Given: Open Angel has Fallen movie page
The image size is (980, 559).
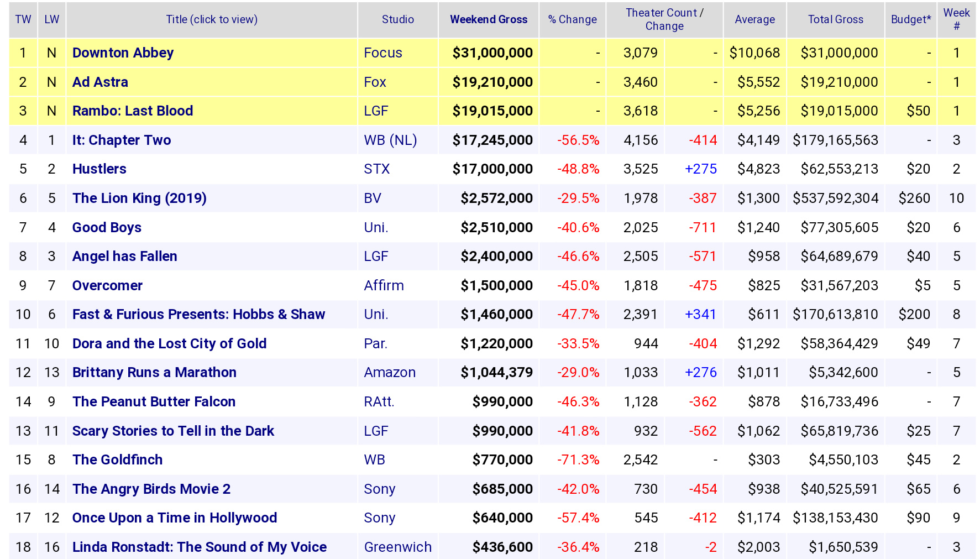Looking at the screenshot, I should click(125, 257).
